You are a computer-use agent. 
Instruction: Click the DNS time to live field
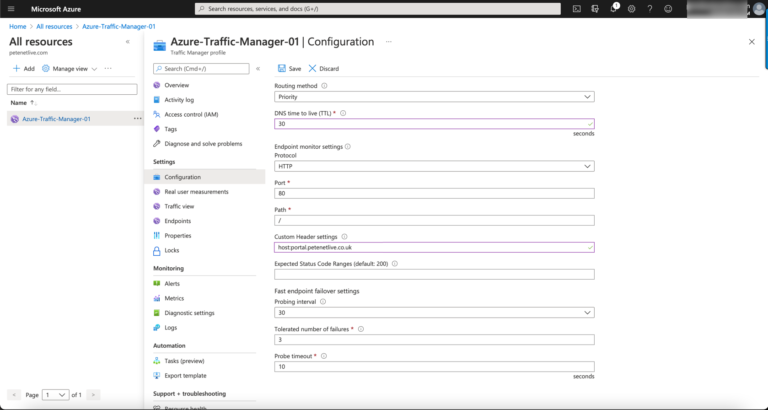pyautogui.click(x=434, y=124)
